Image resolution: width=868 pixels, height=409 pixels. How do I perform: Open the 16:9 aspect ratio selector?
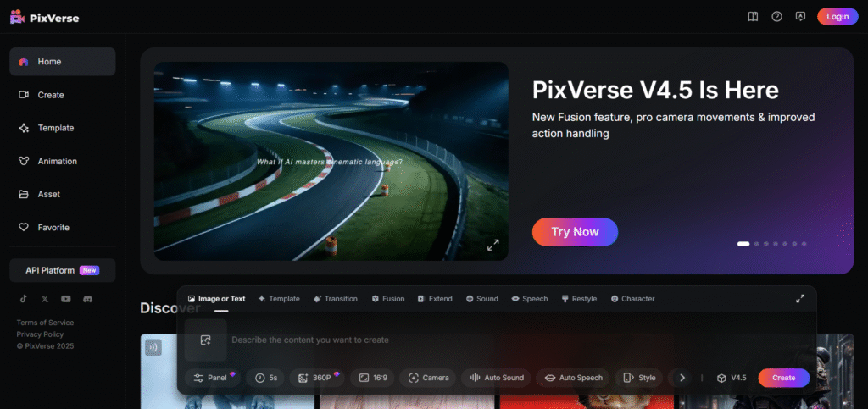[x=373, y=378]
